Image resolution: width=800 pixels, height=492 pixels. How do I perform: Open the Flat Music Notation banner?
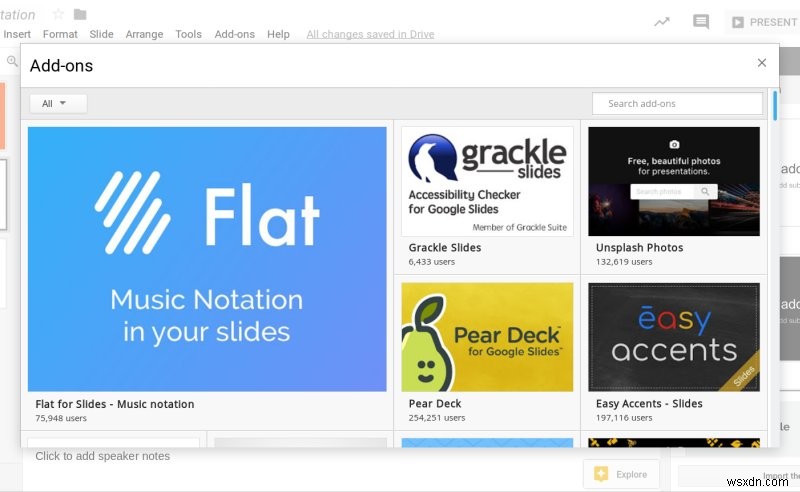(207, 259)
